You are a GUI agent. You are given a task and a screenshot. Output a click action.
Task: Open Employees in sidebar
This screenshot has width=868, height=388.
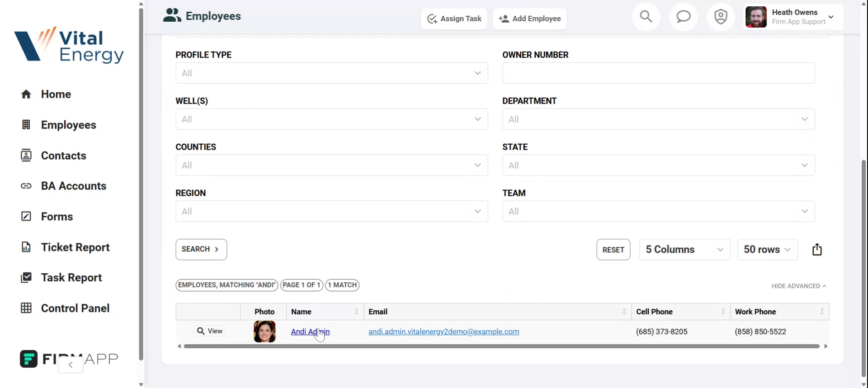pos(69,125)
